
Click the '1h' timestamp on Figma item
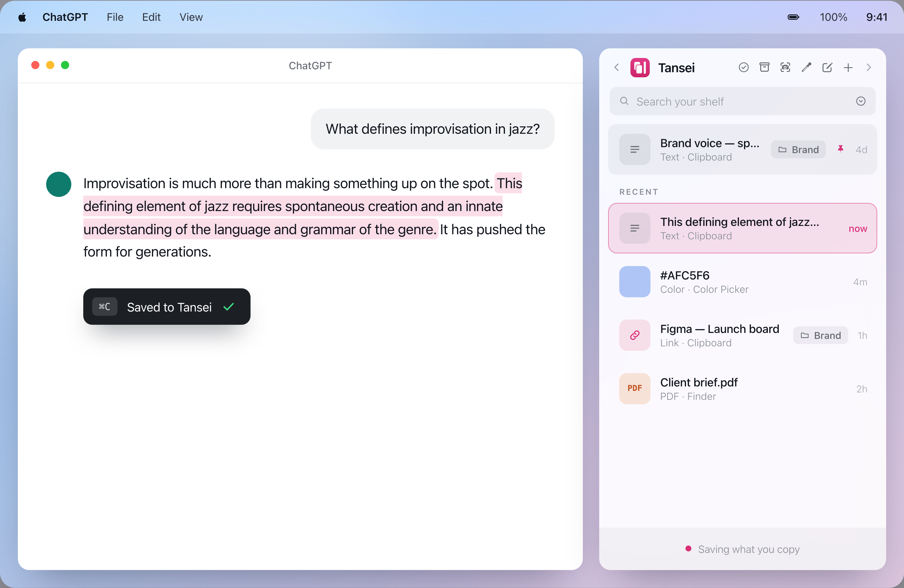[862, 336]
